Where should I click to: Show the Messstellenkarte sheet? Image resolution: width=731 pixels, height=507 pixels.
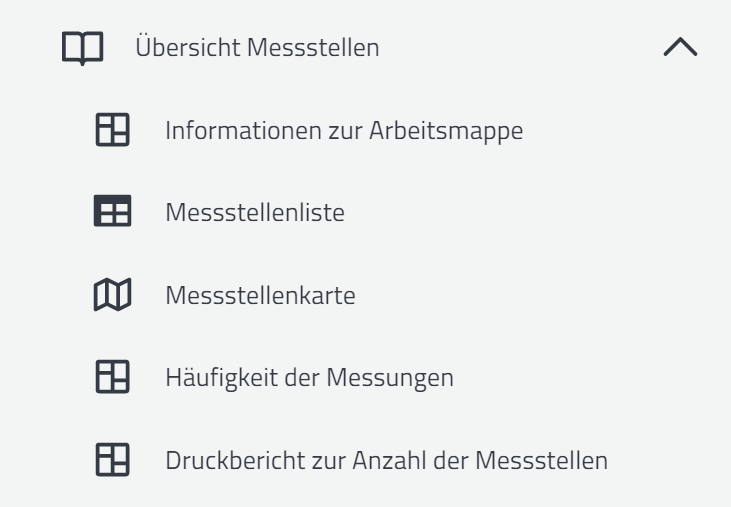(262, 296)
